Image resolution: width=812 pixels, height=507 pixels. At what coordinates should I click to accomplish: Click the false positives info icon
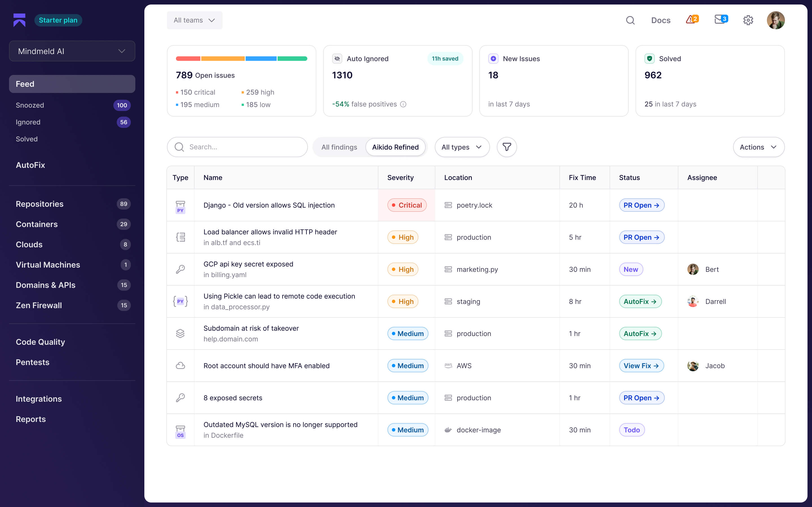403,104
